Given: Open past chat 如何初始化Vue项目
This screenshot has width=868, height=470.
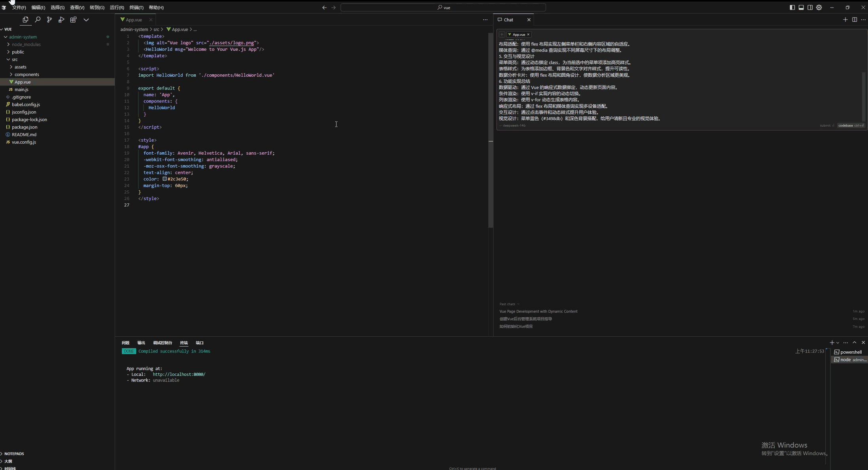Looking at the screenshot, I should 516,326.
